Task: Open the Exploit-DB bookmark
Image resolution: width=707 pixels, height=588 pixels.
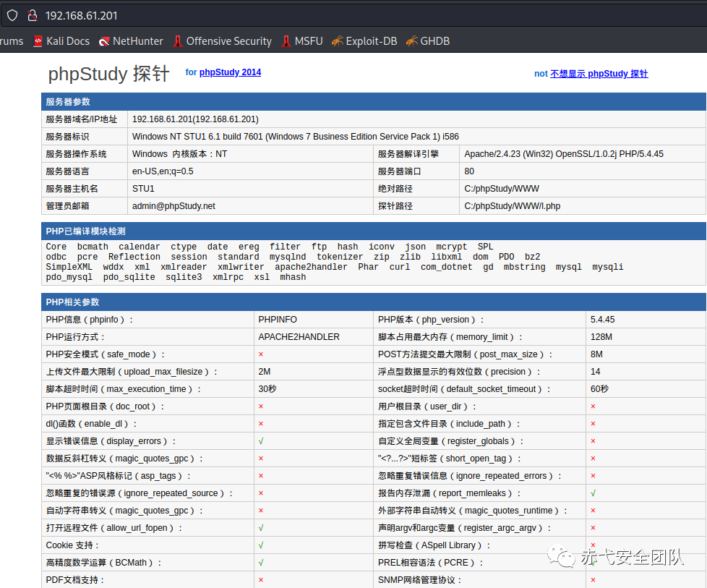Action: [x=364, y=41]
